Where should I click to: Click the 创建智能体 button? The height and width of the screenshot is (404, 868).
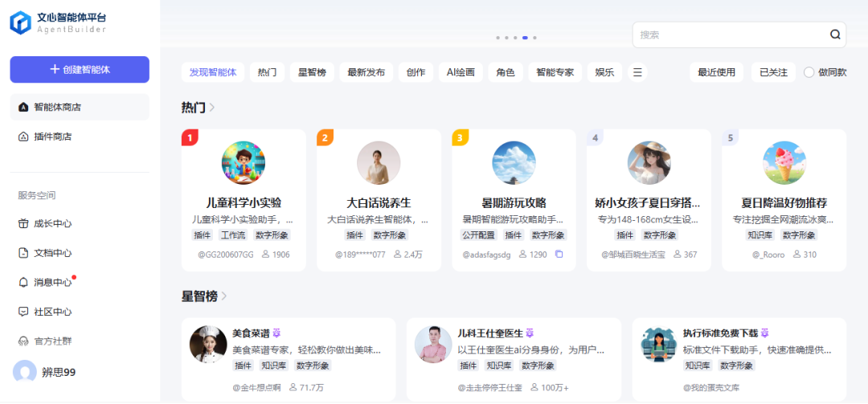click(x=80, y=69)
